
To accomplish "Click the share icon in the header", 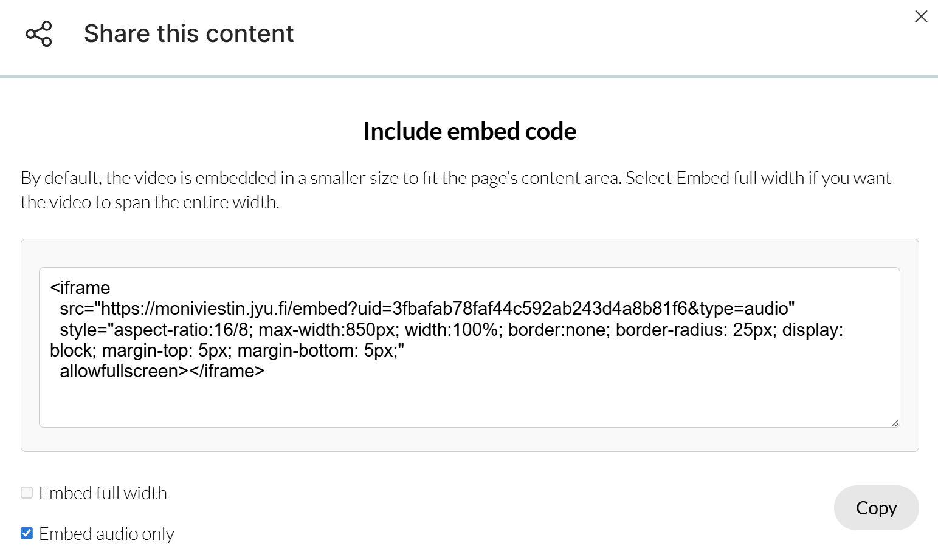I will click(x=39, y=34).
